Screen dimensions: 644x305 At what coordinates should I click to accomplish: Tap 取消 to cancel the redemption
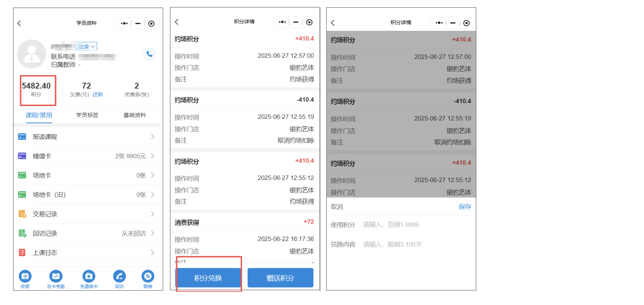click(x=336, y=207)
